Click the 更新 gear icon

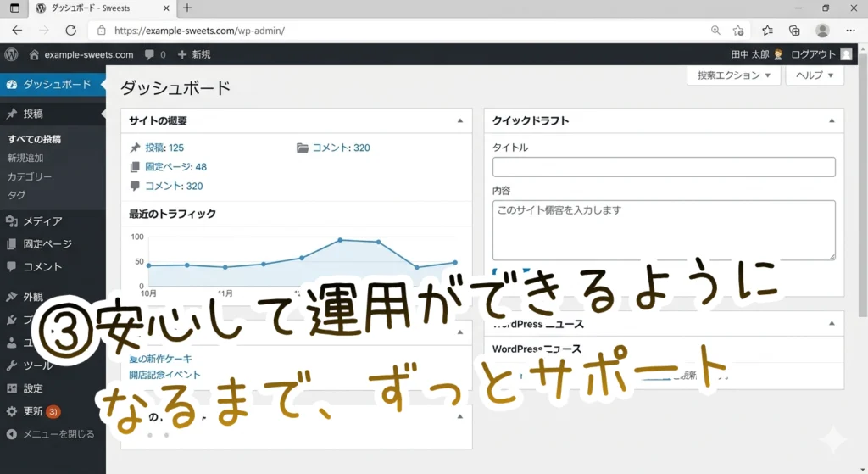click(x=12, y=411)
